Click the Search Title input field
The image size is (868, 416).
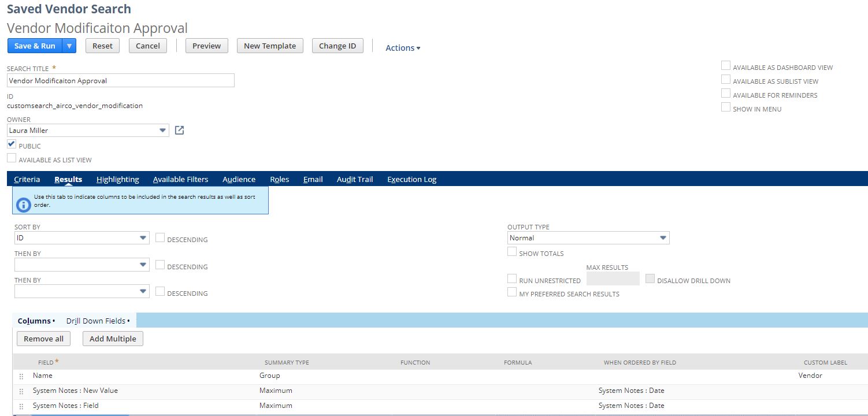click(x=120, y=81)
